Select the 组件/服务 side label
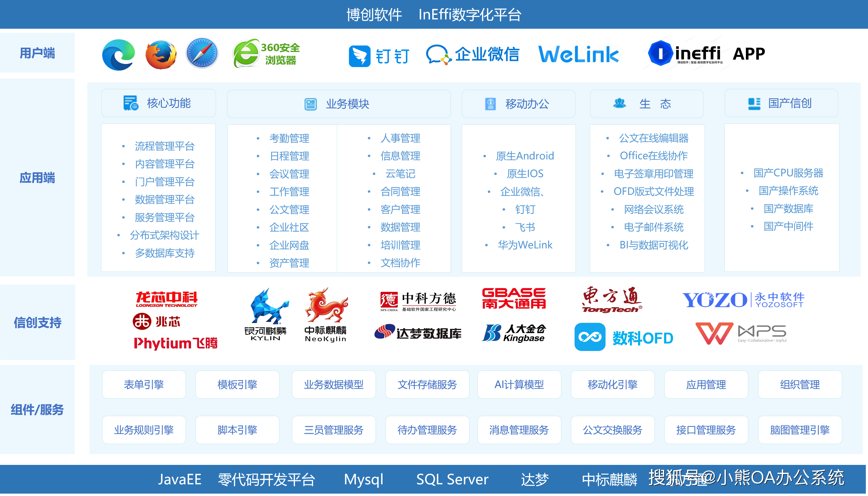This screenshot has width=868, height=496. pos(37,410)
